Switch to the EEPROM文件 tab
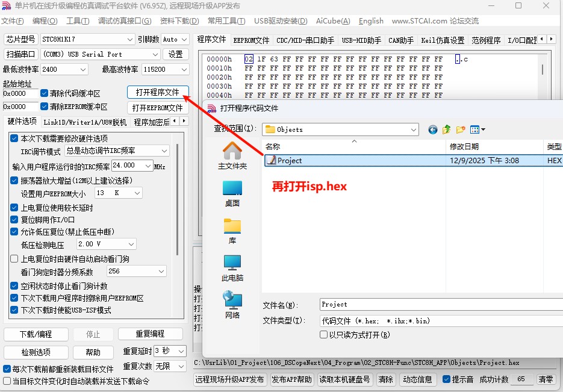This screenshot has width=563, height=392. click(x=251, y=40)
